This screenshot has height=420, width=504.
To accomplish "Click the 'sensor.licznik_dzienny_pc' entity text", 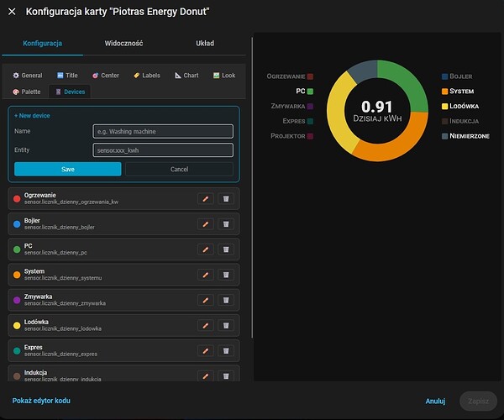I will [55, 253].
